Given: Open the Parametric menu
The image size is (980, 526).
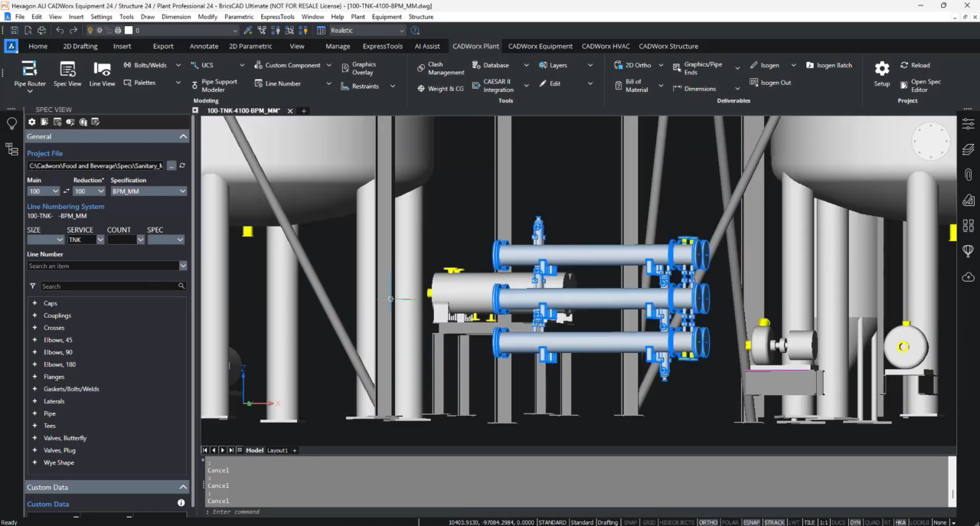Looking at the screenshot, I should click(238, 16).
